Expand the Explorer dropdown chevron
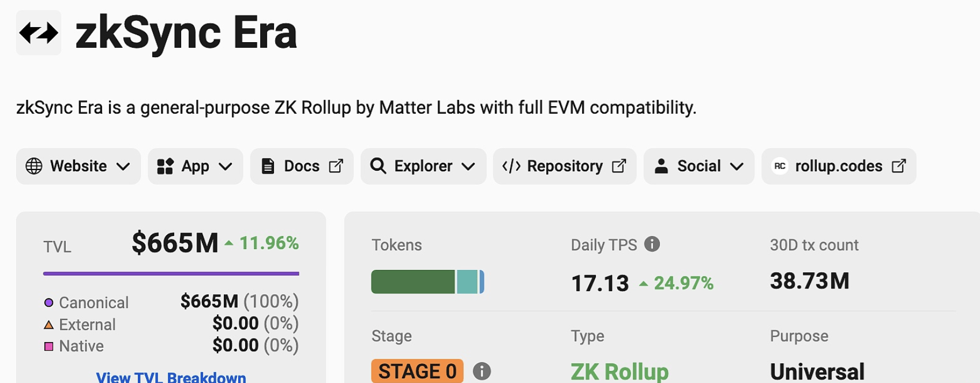The width and height of the screenshot is (980, 383). (468, 167)
